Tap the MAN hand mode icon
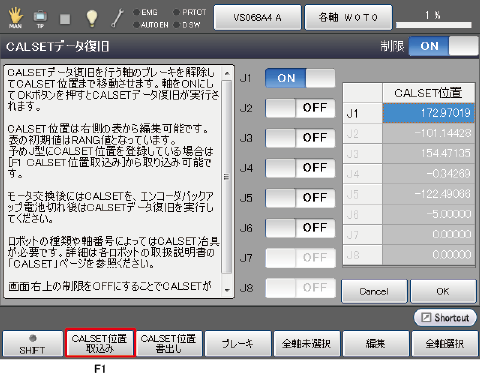This screenshot has width=480, height=375. [x=15, y=18]
